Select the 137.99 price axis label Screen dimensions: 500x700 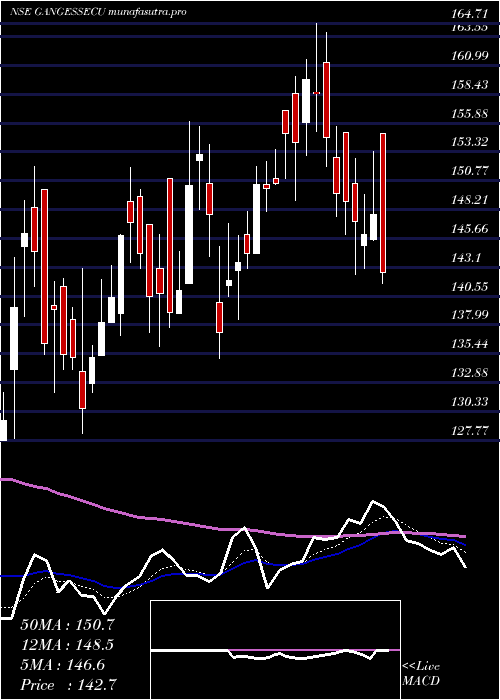tap(469, 315)
